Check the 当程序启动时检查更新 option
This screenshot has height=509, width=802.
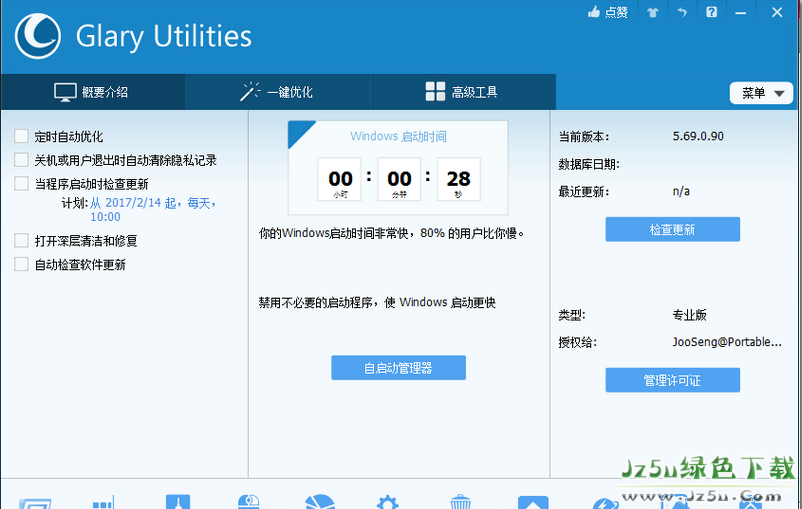(21, 183)
